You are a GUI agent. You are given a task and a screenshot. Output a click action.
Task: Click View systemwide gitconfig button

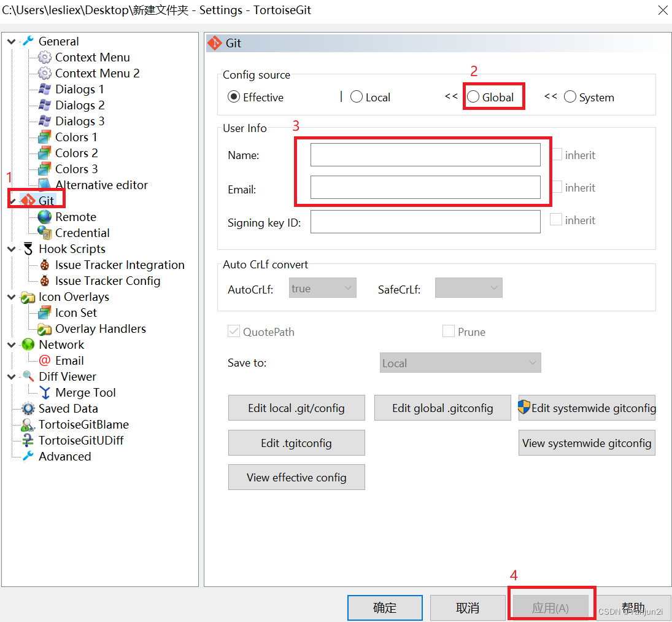tap(587, 443)
